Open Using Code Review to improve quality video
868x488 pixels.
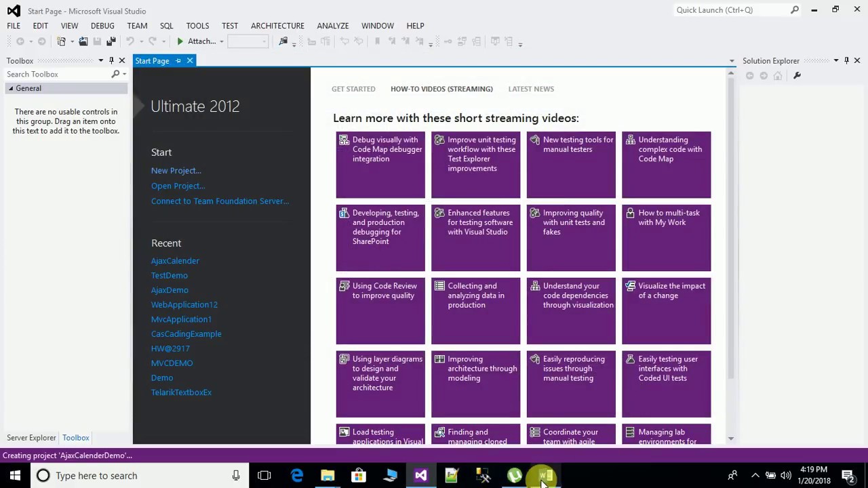coord(380,311)
